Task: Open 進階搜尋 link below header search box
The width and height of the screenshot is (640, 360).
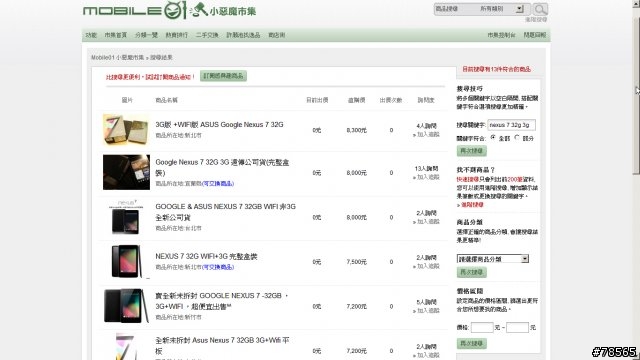Action: coord(536,20)
